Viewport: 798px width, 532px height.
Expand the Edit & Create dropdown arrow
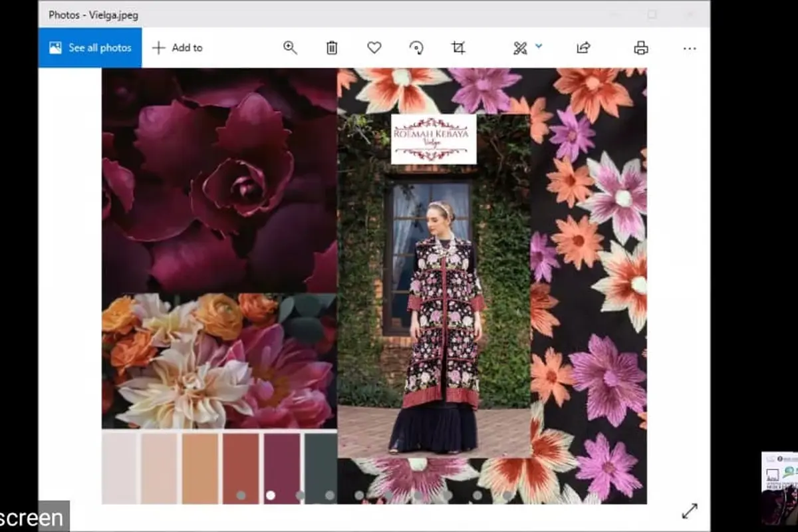539,47
